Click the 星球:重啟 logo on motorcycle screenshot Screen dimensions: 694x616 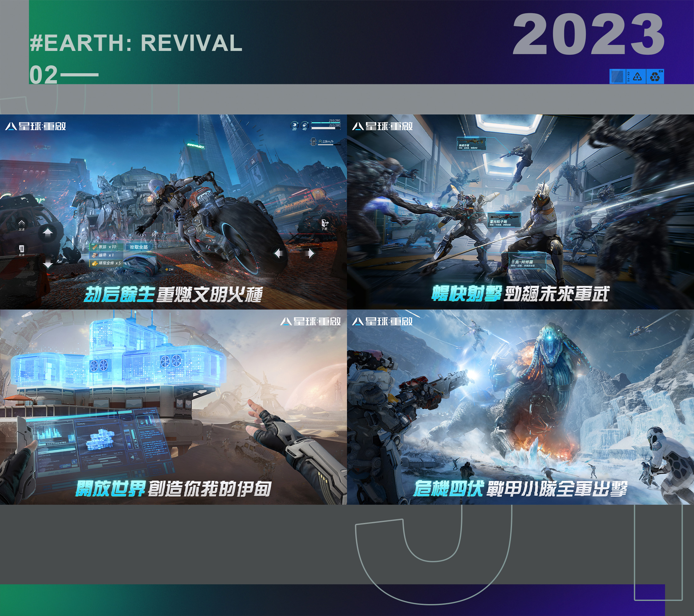click(x=36, y=126)
